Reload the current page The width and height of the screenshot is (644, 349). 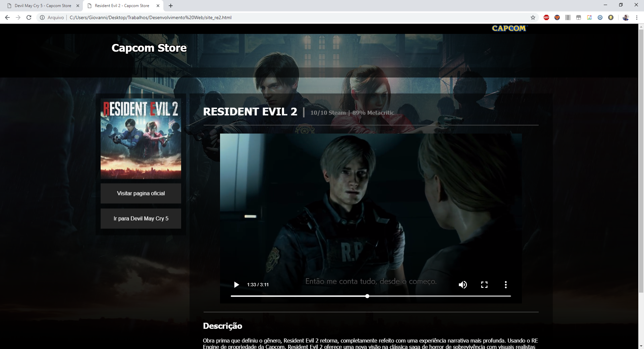(x=29, y=17)
